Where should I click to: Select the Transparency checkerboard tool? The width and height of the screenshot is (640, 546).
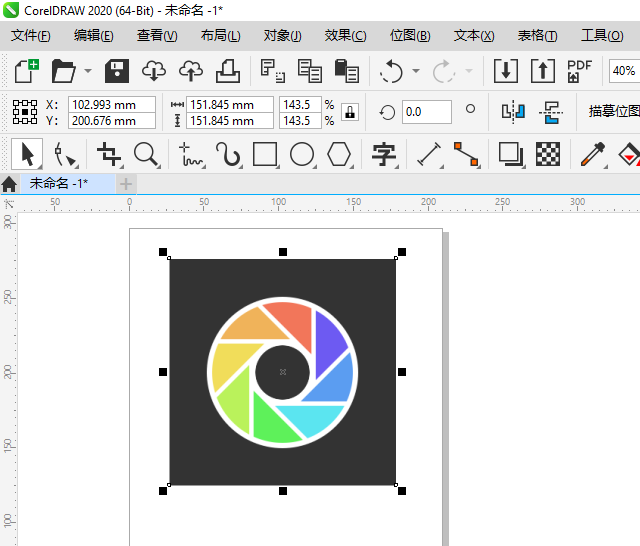[547, 154]
